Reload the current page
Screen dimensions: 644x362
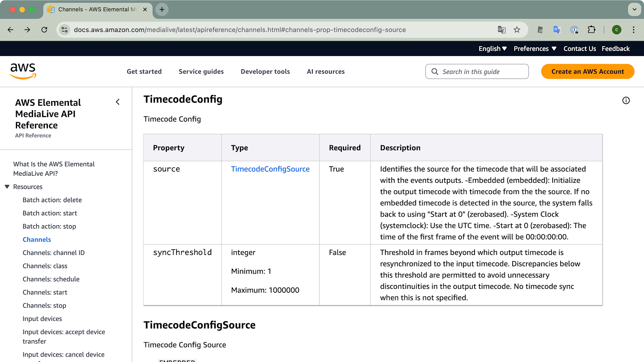point(44,30)
